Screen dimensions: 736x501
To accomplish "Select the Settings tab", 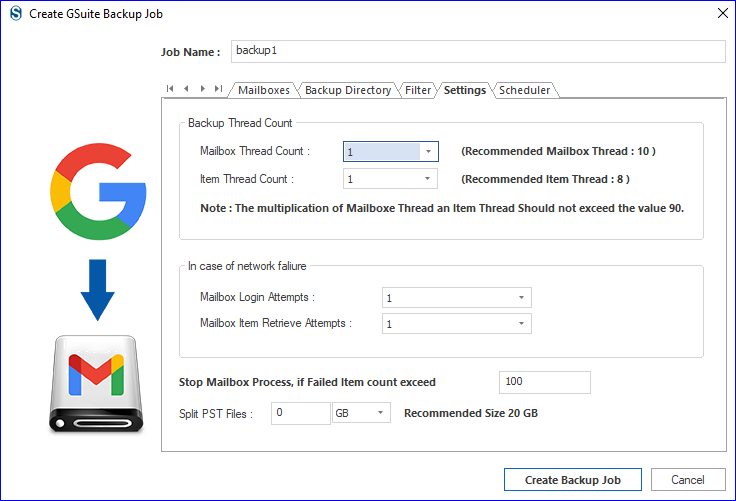I will [465, 90].
